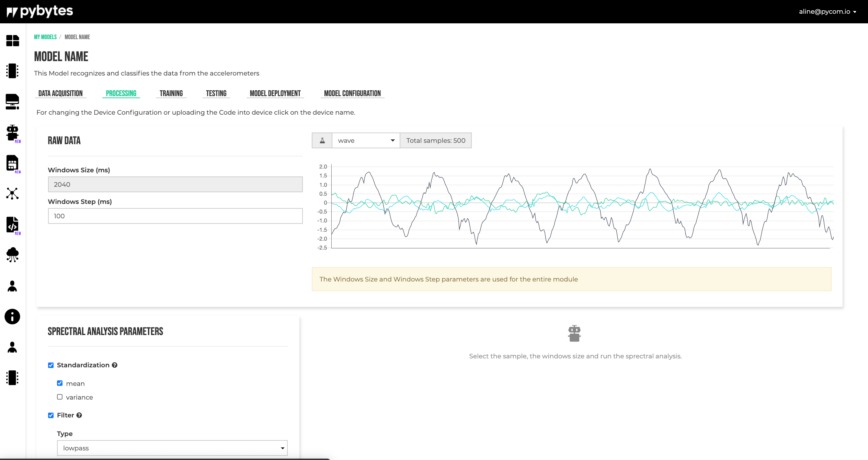Click the Windows Step input field
868x460 pixels.
175,216
